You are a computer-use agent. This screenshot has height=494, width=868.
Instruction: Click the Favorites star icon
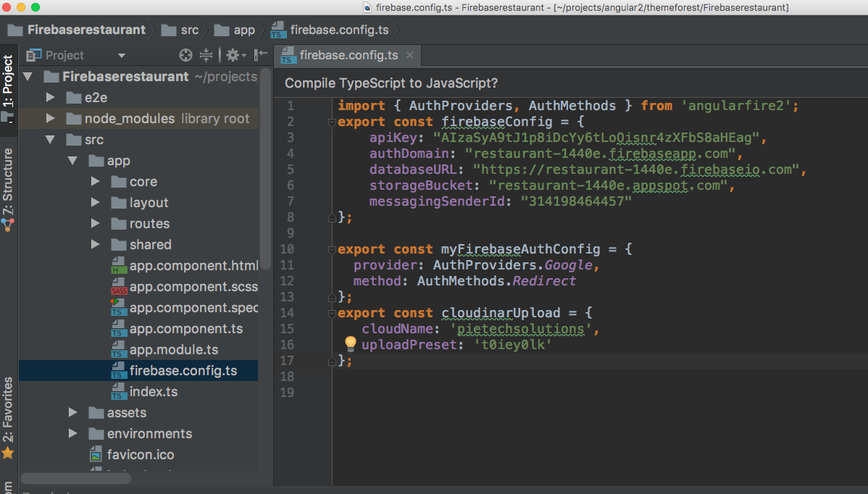(x=8, y=453)
